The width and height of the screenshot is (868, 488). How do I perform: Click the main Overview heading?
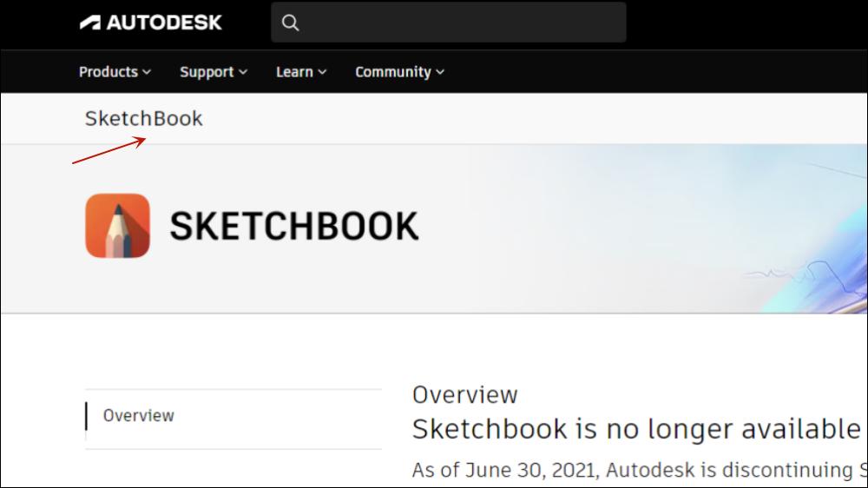pos(465,395)
